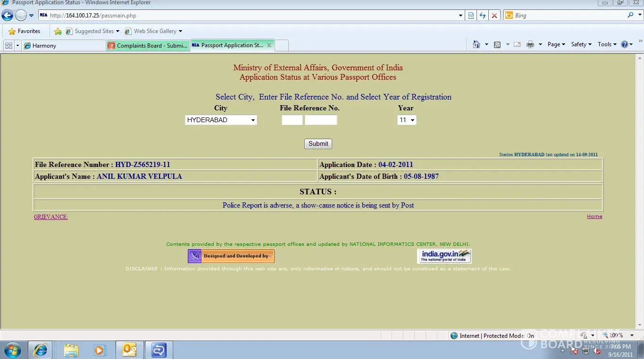
Task: Open the Windows Start orb
Action: (x=13, y=350)
